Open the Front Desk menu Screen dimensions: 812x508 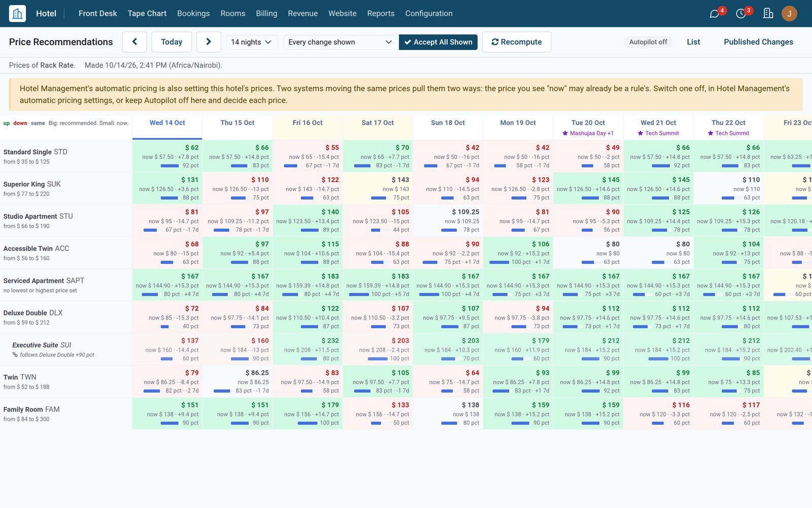[97, 13]
